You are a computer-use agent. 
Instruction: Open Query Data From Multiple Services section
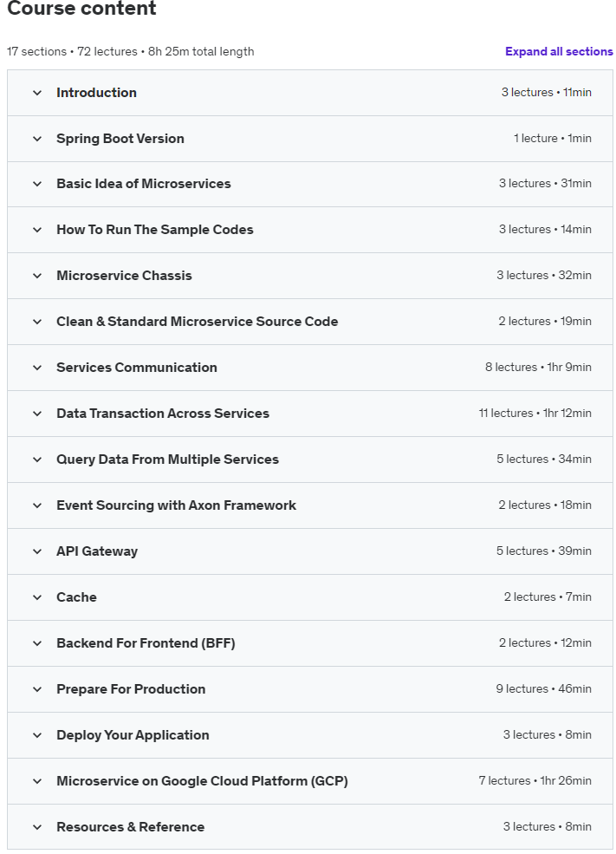(x=309, y=460)
